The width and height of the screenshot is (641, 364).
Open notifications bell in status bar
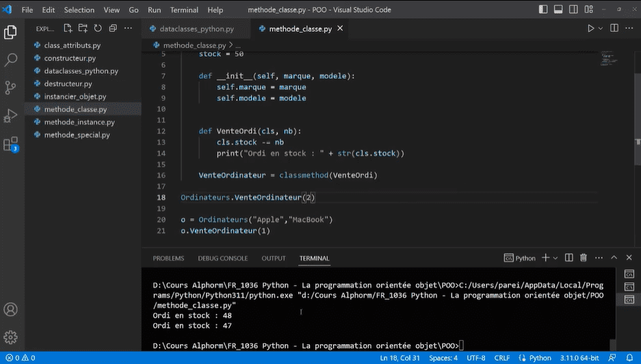629,358
